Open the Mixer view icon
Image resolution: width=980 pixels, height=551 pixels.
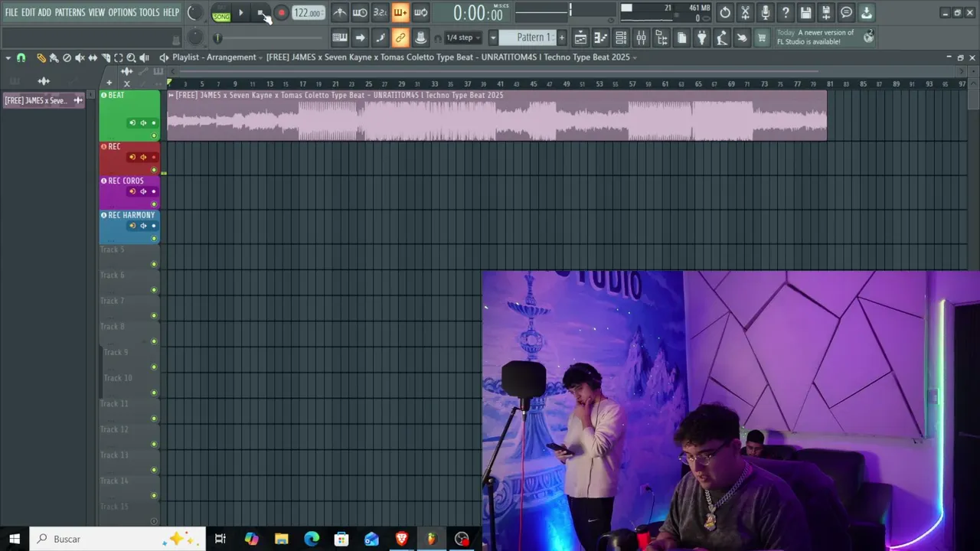[x=641, y=37]
